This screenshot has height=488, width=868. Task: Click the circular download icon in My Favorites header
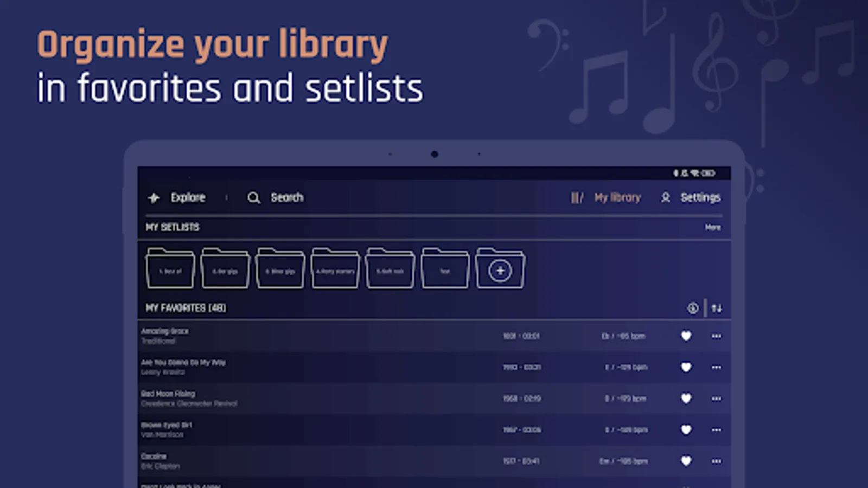693,308
